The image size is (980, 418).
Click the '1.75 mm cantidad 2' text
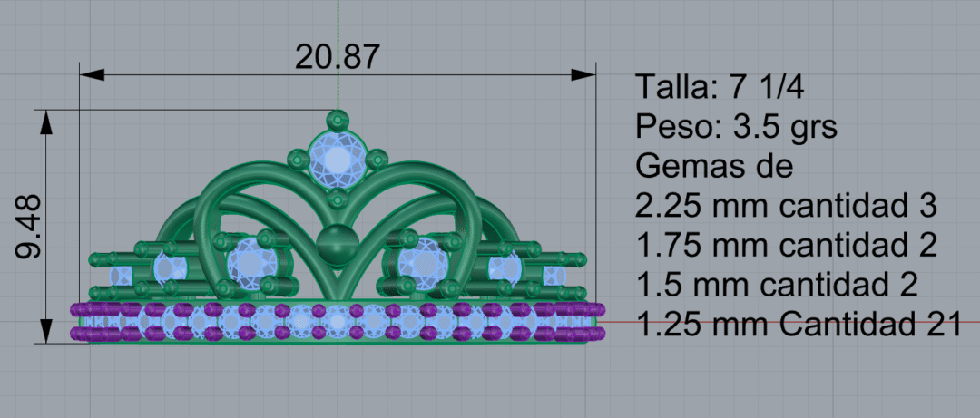(787, 245)
